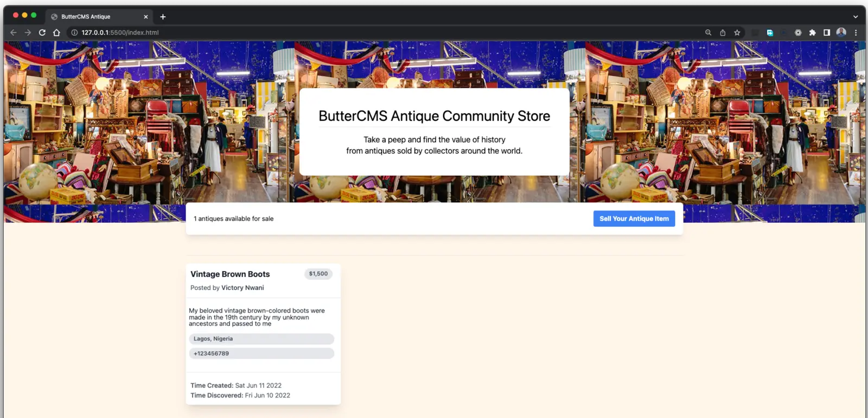
Task: Click Sell Your Antique Item button
Action: (634, 218)
